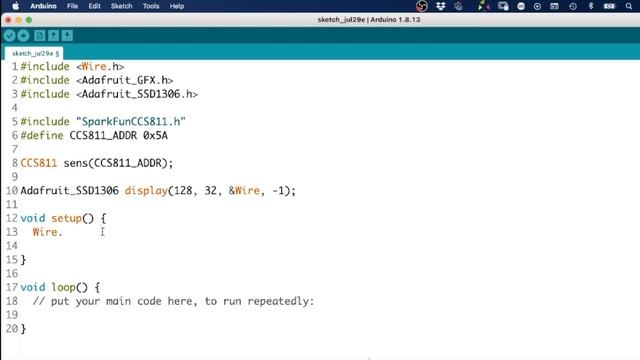Click the play circle menu bar icon
The image size is (640, 360).
537,6
